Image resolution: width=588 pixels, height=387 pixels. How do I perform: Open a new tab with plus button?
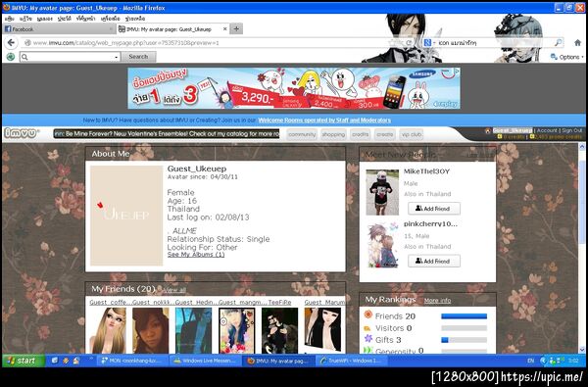(236, 28)
